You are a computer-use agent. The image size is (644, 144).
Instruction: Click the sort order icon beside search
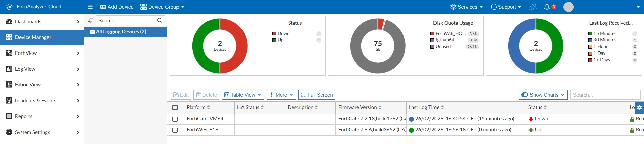click(x=90, y=21)
